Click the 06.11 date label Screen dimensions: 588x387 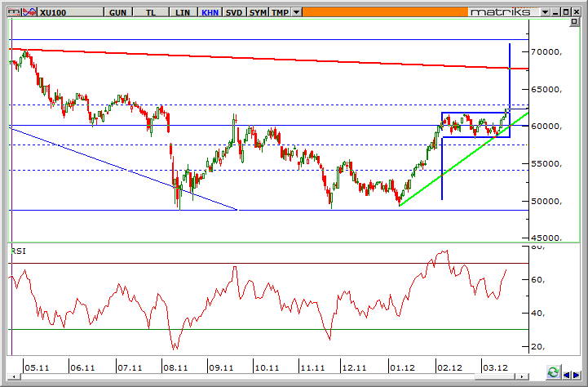(x=82, y=367)
